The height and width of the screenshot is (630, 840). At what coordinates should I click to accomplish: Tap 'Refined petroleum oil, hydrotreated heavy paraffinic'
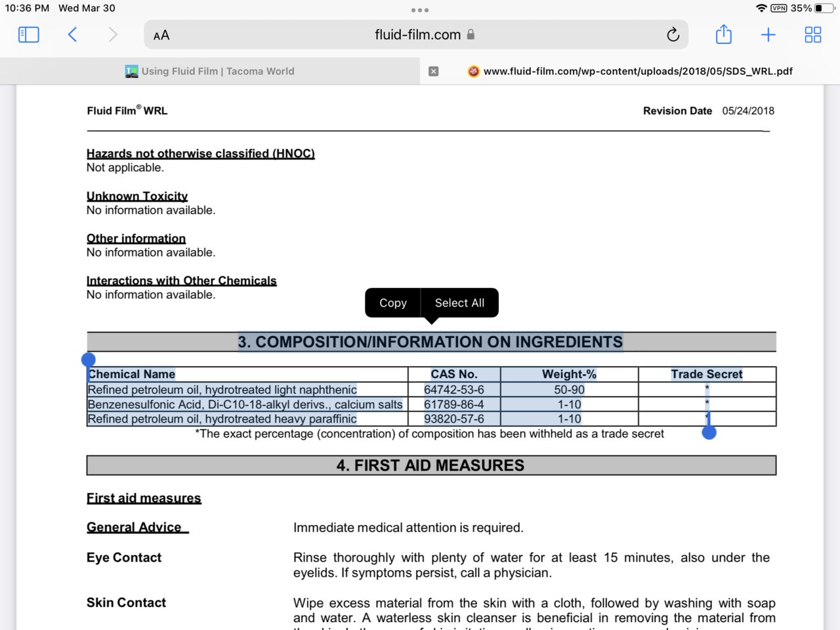point(222,419)
